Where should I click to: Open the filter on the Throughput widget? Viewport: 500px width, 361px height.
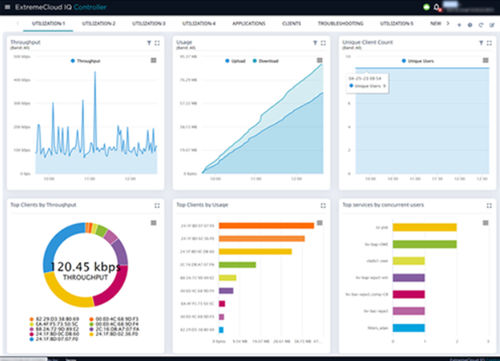coord(149,43)
